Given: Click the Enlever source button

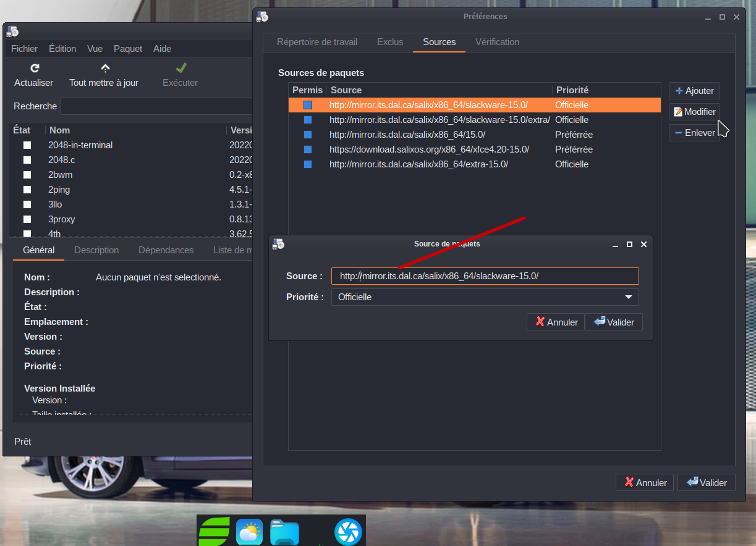Looking at the screenshot, I should pyautogui.click(x=694, y=133).
